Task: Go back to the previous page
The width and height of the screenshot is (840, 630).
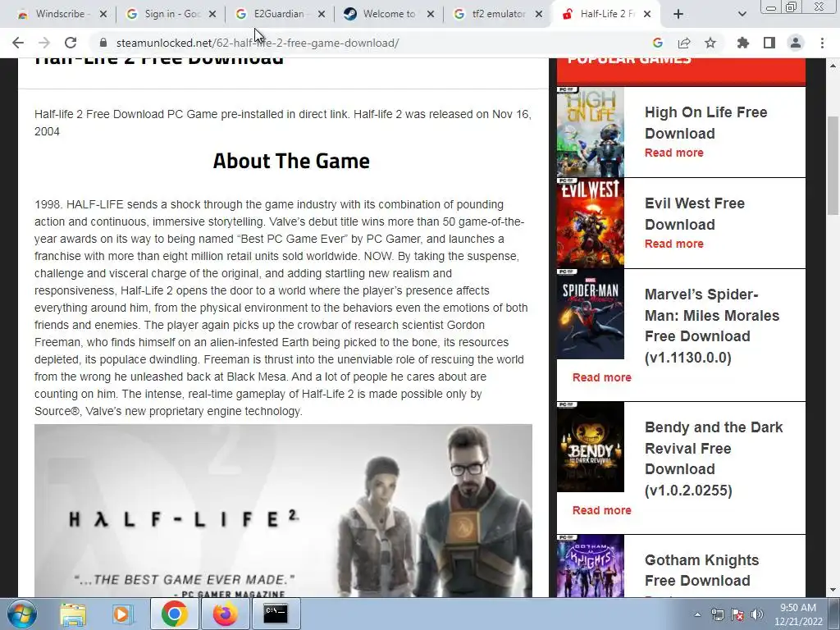Action: tap(18, 43)
